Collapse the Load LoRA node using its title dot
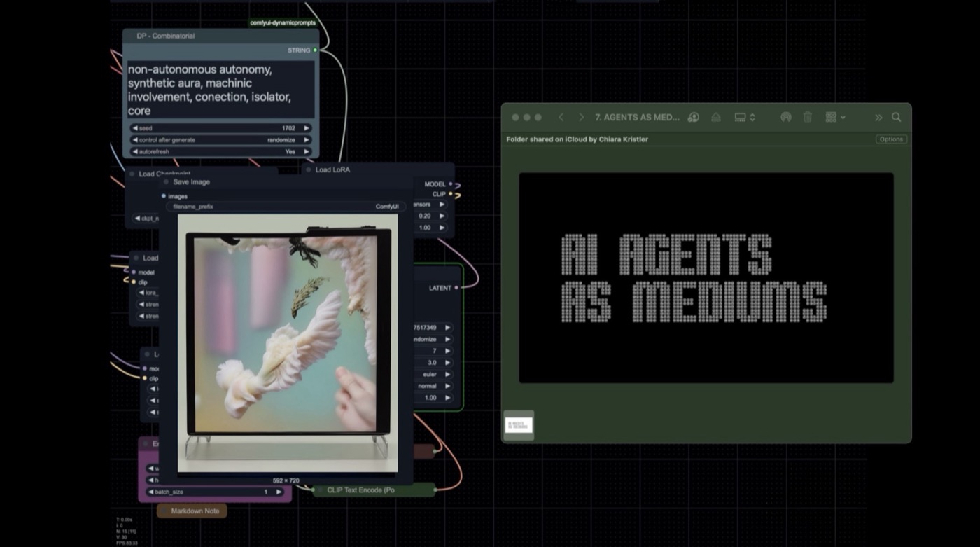Image resolution: width=980 pixels, height=547 pixels. point(308,170)
